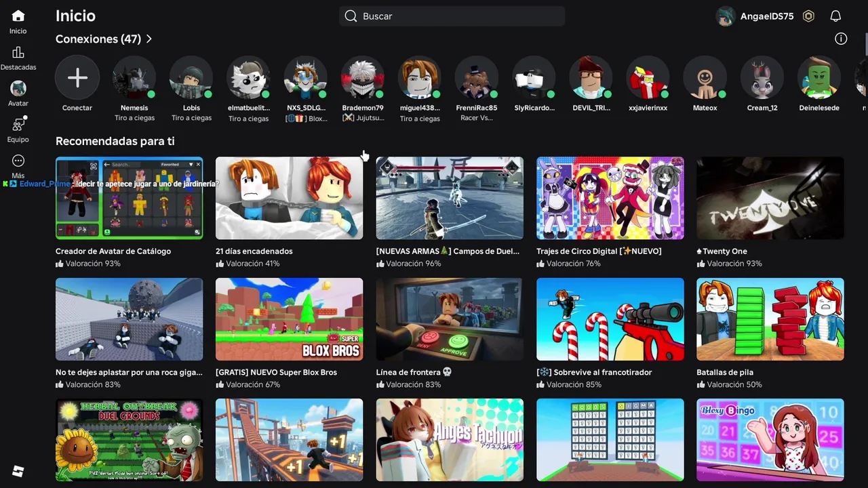868x488 pixels.
Task: Open the Más options sidebar icon
Action: pos(18,161)
